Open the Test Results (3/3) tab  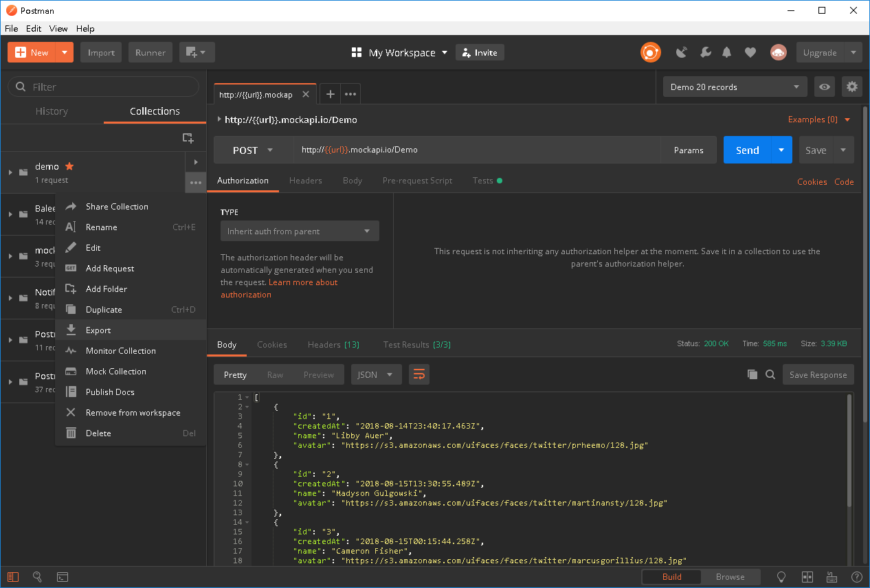[x=417, y=345]
